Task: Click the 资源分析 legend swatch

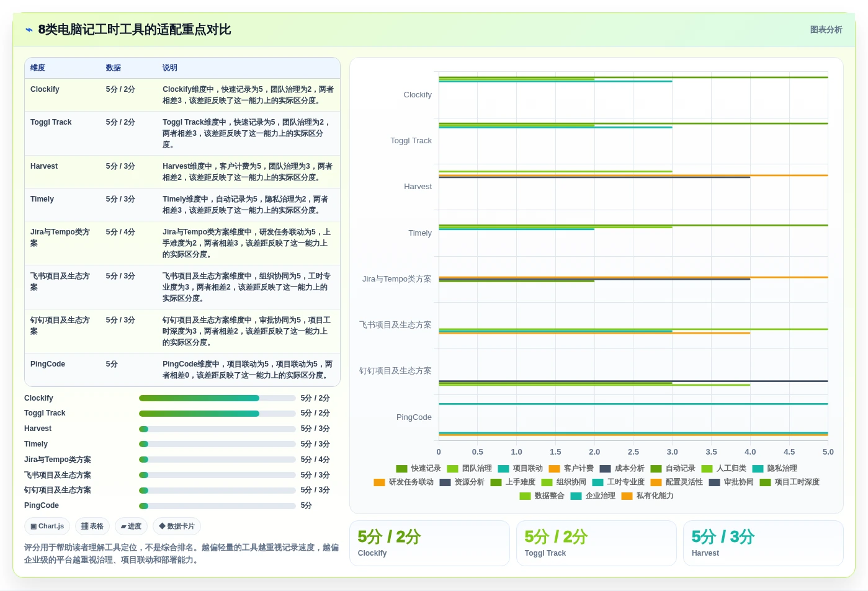Action: click(x=445, y=482)
